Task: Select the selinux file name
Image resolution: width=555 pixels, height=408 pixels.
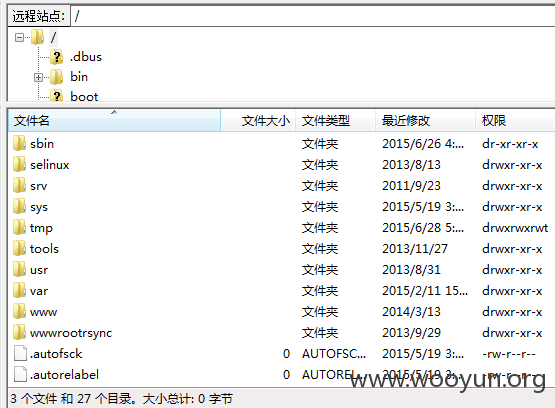Action: tap(50, 165)
